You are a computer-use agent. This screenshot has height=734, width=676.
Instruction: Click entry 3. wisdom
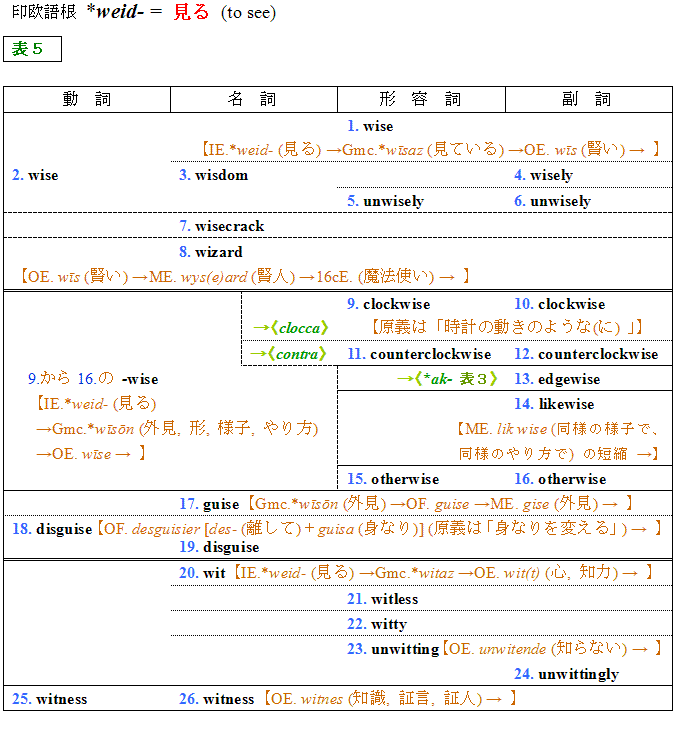[x=213, y=175]
